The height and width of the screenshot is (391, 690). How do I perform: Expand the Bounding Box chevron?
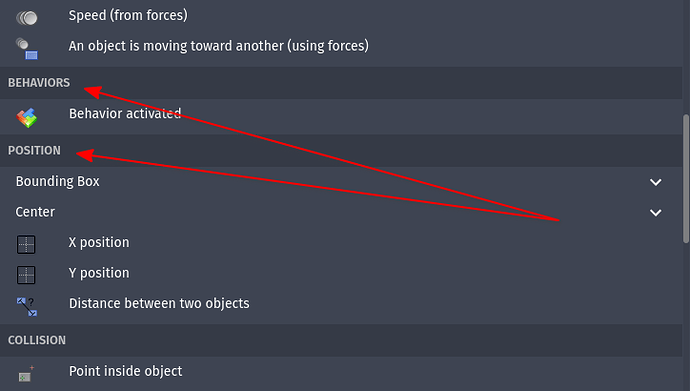tap(656, 182)
